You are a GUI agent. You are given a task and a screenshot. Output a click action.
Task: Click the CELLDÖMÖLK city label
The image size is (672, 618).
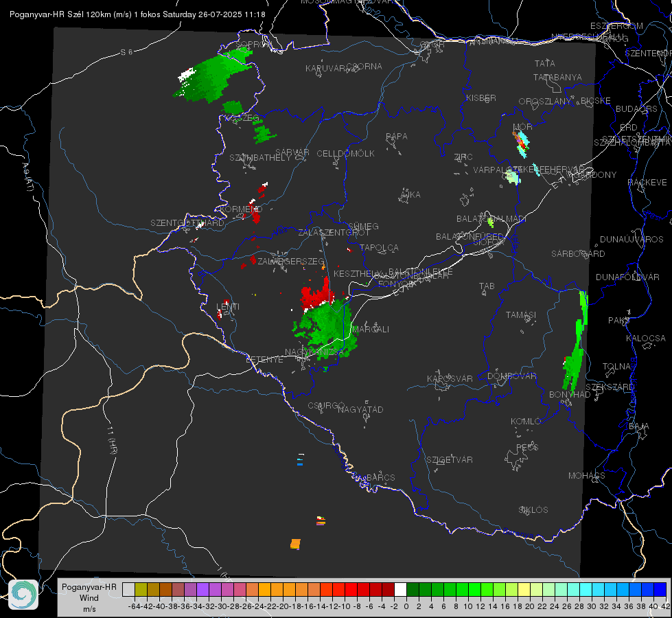pyautogui.click(x=345, y=154)
